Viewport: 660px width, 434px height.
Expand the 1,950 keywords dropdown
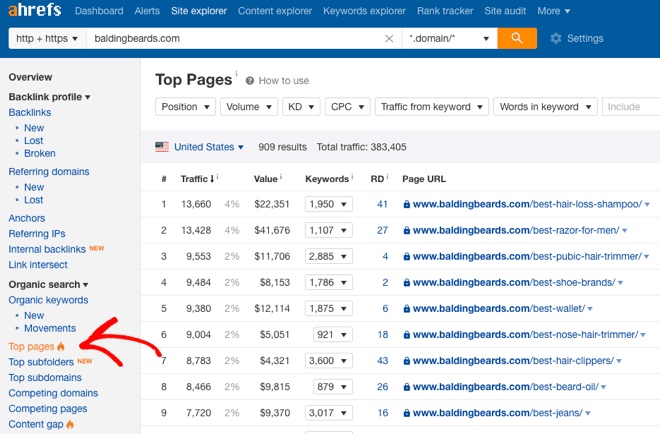pos(329,204)
